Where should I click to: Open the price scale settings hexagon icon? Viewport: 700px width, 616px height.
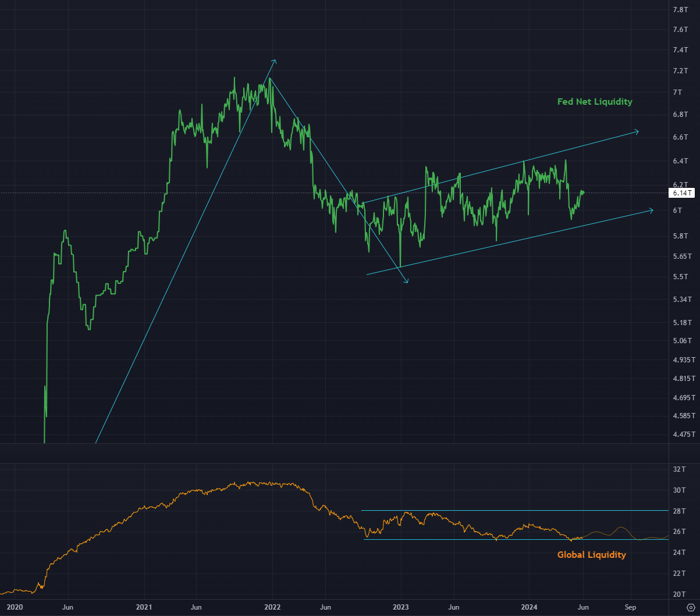692,606
